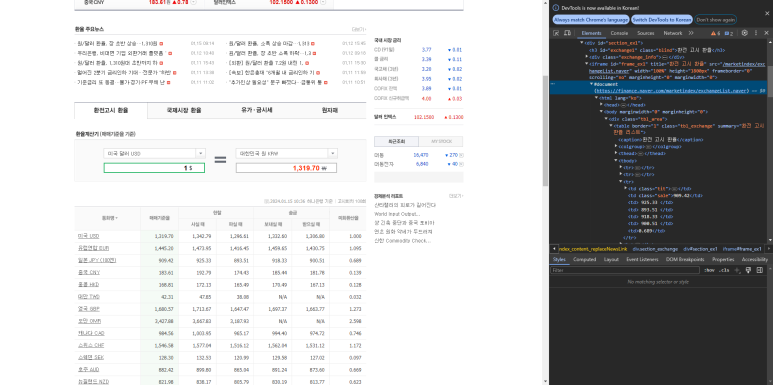Image resolution: width=773 pixels, height=385 pixels.
Task: Click the 캐나다 CAD link in table
Action: pyautogui.click(x=91, y=333)
